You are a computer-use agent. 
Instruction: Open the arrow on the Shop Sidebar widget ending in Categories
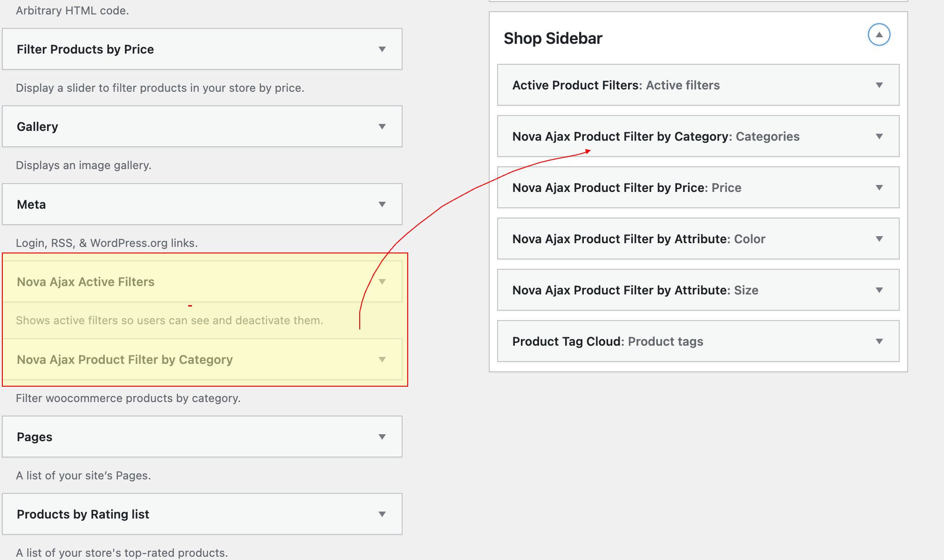tap(879, 137)
